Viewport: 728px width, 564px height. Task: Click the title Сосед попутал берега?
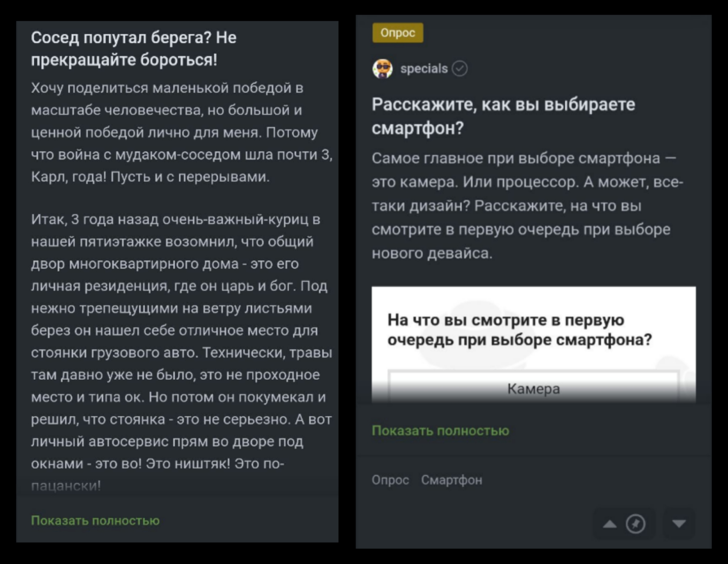pos(135,49)
